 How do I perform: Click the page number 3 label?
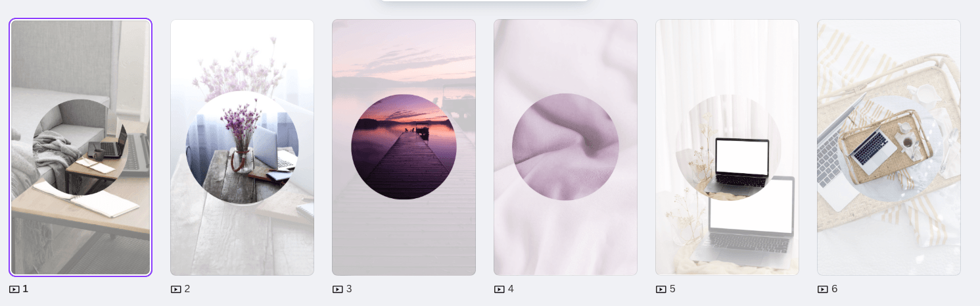pos(349,289)
